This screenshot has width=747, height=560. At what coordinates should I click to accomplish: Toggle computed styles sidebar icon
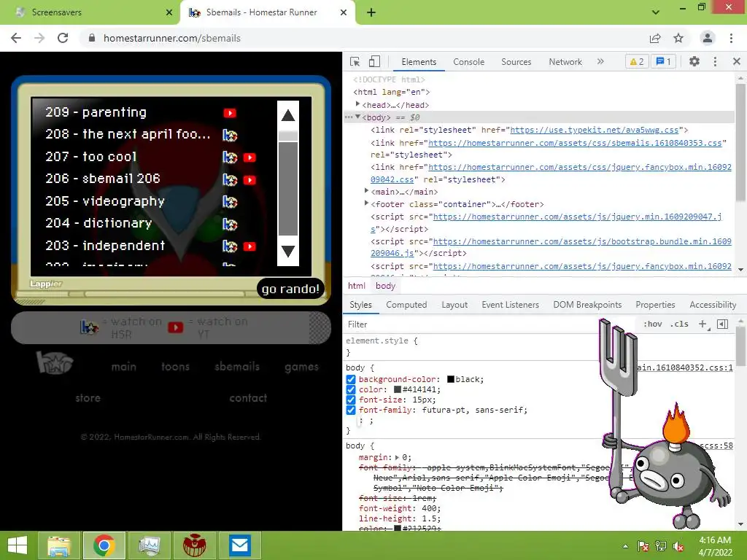723,324
